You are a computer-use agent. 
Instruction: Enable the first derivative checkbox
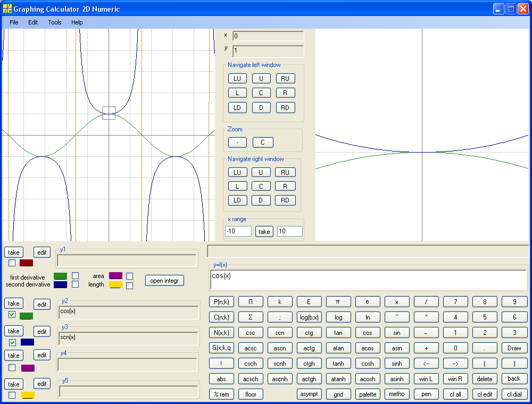(76, 275)
